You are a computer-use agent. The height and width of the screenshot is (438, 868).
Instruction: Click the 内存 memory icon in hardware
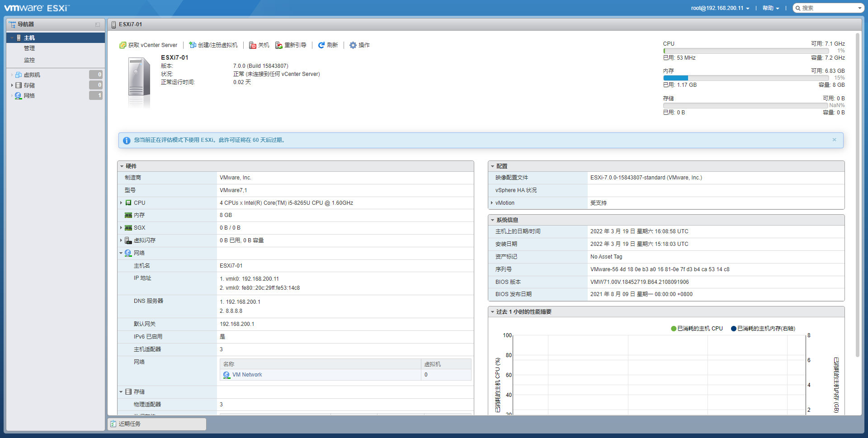point(128,216)
